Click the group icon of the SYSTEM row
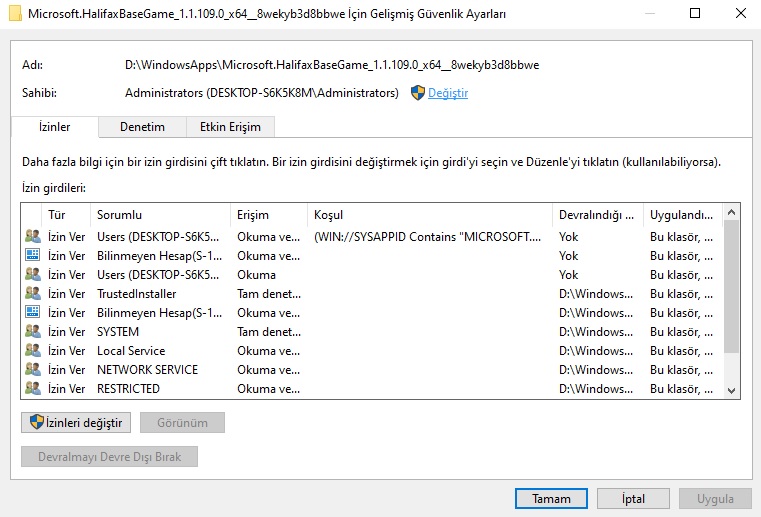 [33, 331]
